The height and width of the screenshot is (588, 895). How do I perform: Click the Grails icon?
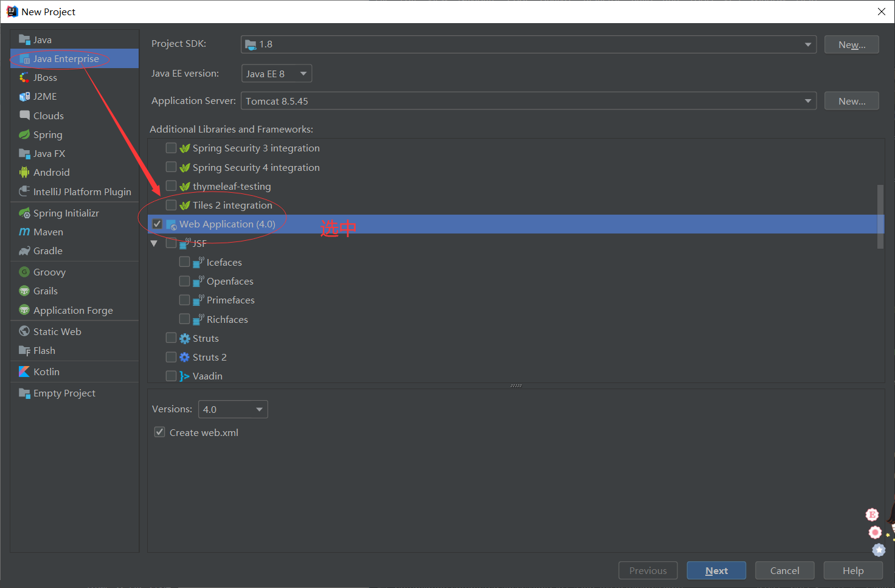click(24, 291)
